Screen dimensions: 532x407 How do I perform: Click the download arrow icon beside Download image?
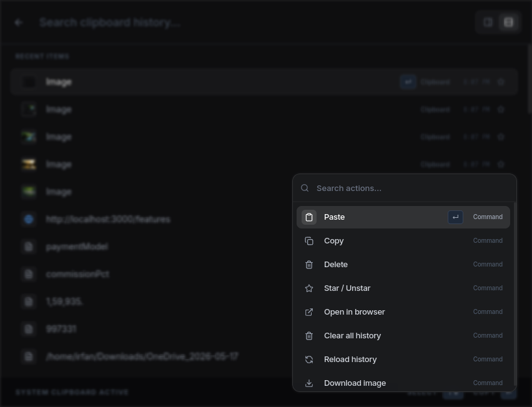tap(308, 383)
